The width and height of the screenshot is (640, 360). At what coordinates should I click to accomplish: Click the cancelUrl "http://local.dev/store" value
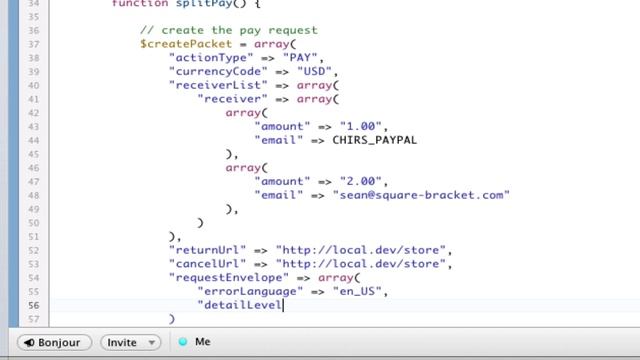360,264
